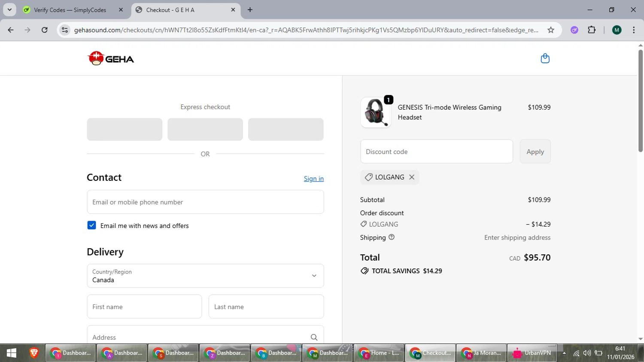Click the Delivery section heading

click(x=105, y=252)
